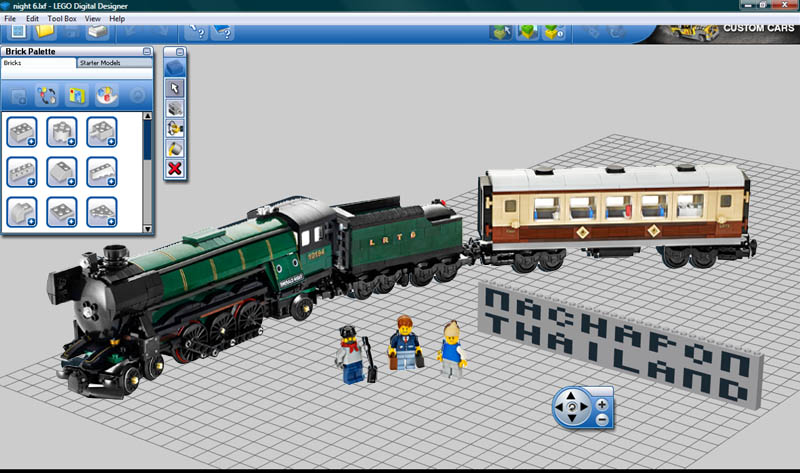Screen dimensions: 800x473
Task: Select the cream passenger coach model
Action: coord(615,217)
